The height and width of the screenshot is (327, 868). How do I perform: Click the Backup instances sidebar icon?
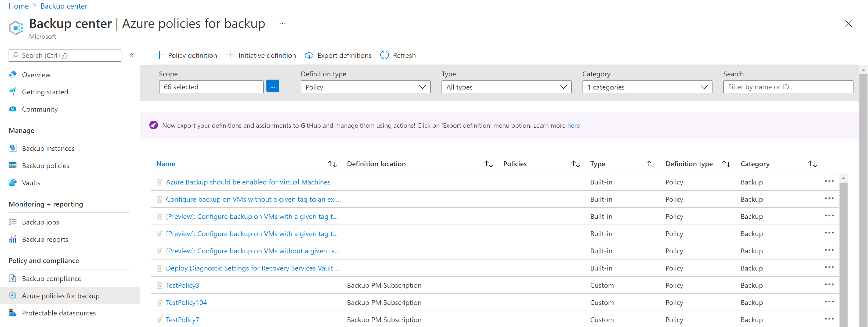12,148
